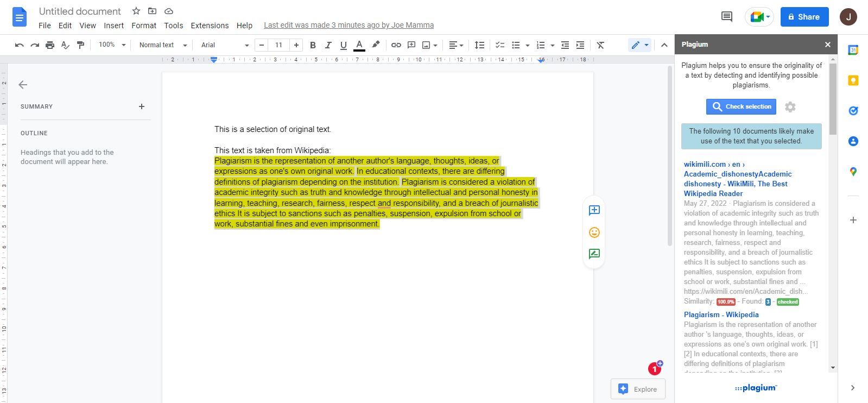Toggle bold formatting

click(x=313, y=45)
